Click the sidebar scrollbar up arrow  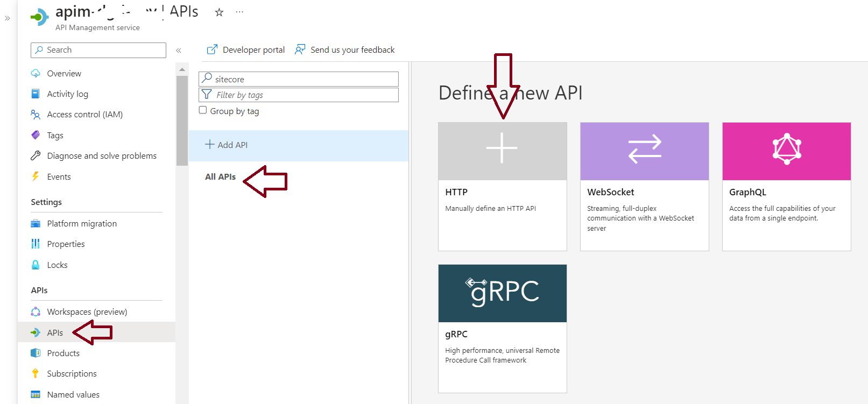tap(182, 69)
